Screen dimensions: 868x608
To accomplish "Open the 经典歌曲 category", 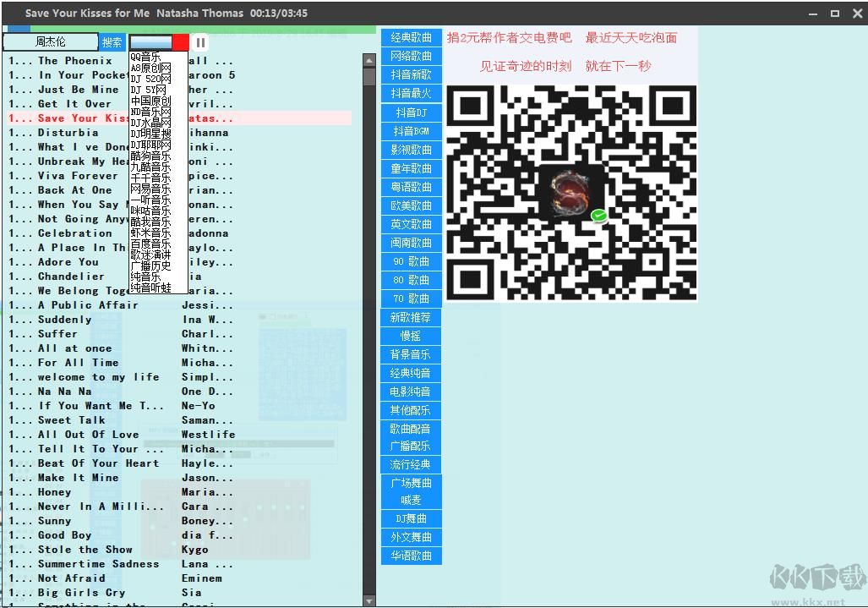I will coord(411,38).
